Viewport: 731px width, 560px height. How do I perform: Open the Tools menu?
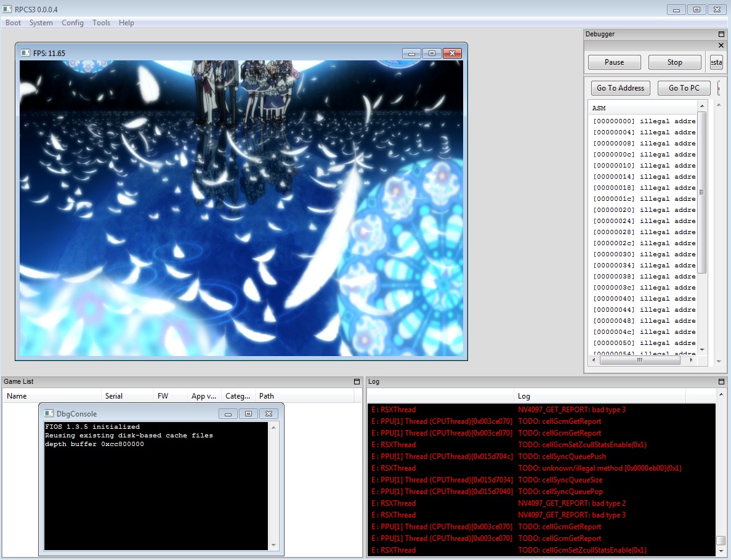click(x=101, y=22)
